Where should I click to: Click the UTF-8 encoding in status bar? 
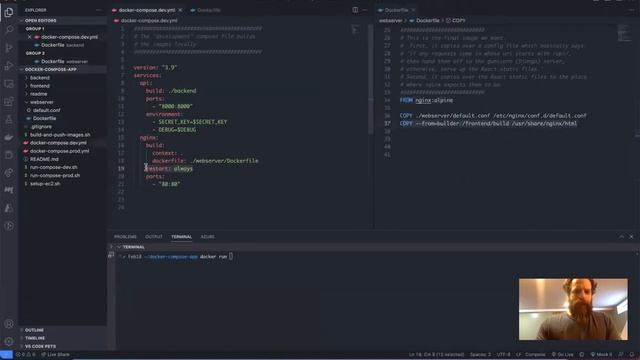click(503, 354)
